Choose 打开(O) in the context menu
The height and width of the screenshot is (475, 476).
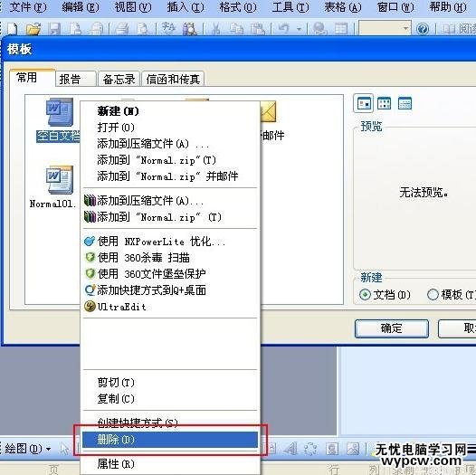coord(170,128)
